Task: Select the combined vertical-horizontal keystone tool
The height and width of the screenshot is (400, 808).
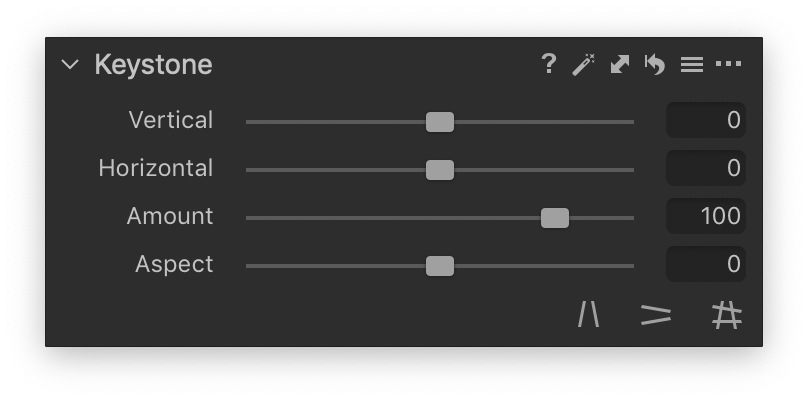Action: coord(727,315)
